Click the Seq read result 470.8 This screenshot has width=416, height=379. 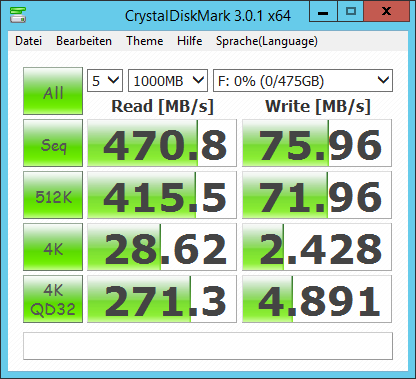tap(162, 143)
